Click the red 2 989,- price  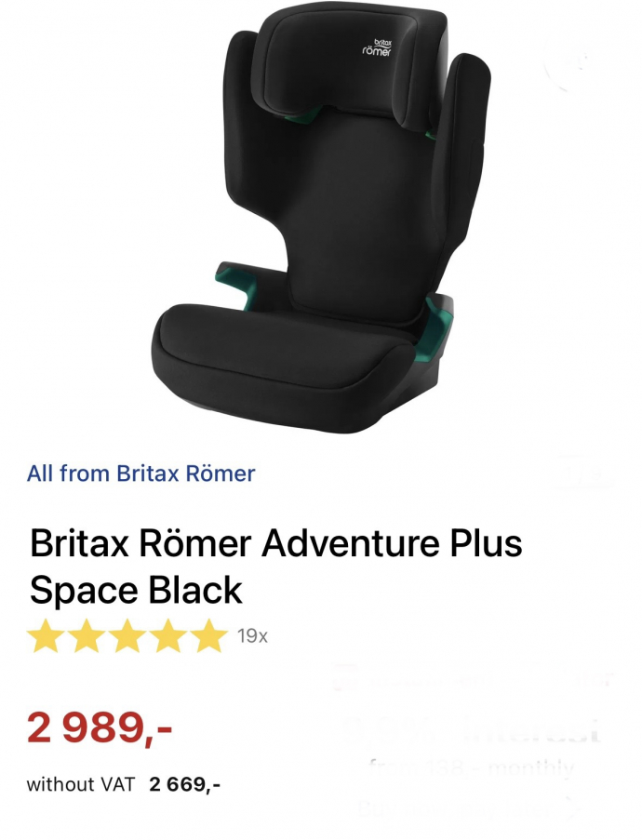point(100,727)
